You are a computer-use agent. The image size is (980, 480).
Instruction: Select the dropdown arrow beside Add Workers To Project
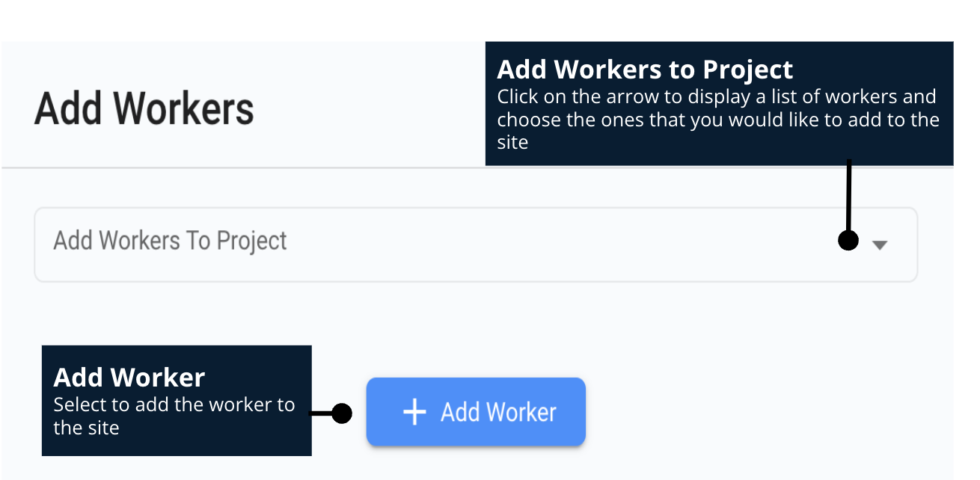(x=880, y=244)
